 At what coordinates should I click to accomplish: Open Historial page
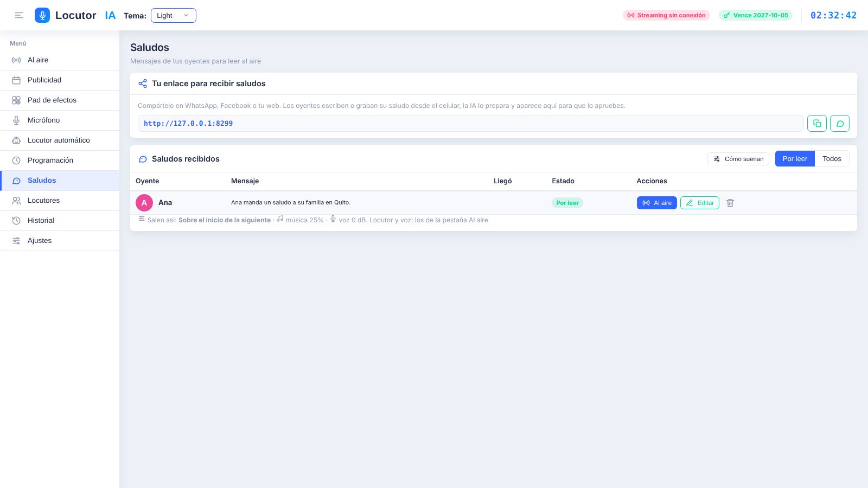tap(60, 221)
